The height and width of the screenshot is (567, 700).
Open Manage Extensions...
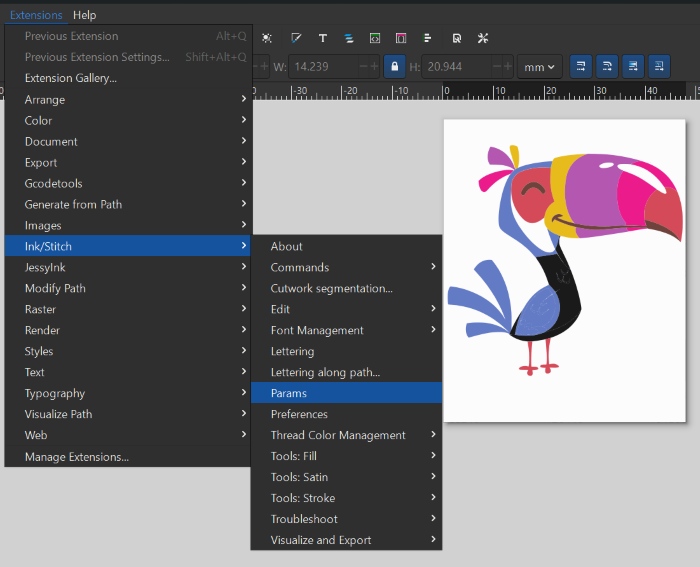click(x=77, y=457)
